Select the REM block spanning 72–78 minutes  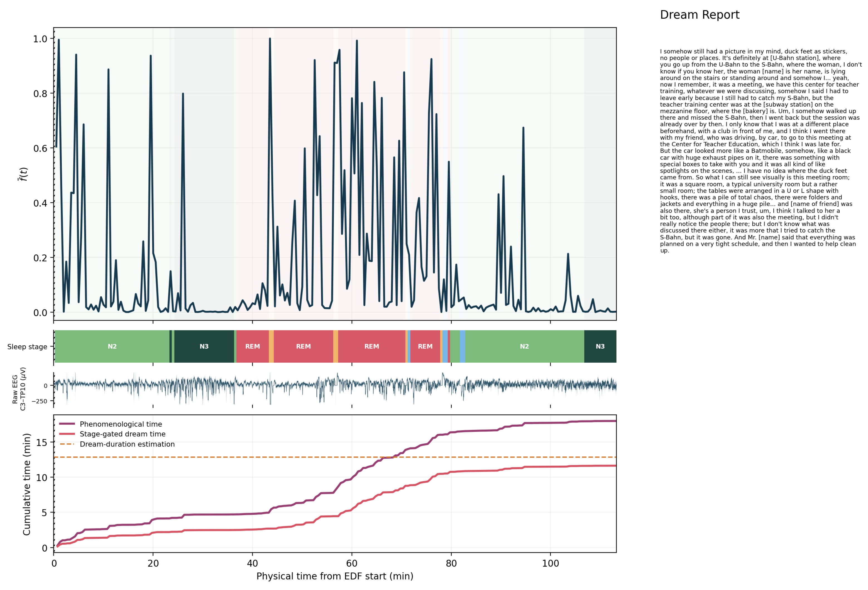(x=425, y=346)
